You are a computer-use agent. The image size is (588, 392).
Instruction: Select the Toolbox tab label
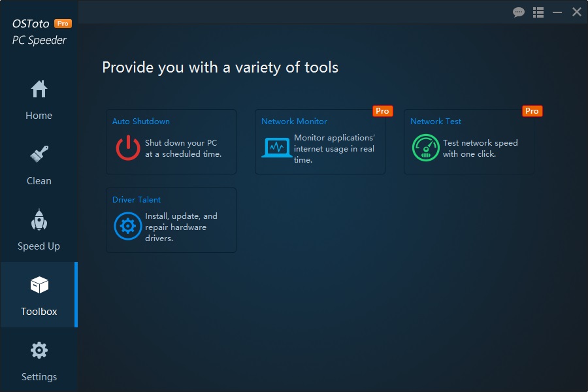39,312
